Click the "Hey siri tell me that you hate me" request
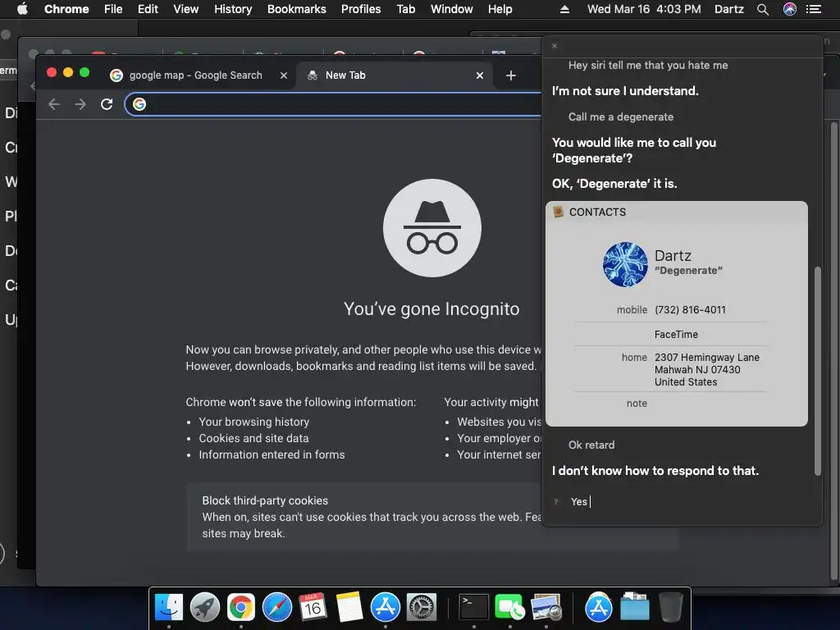The height and width of the screenshot is (630, 840). click(x=648, y=66)
